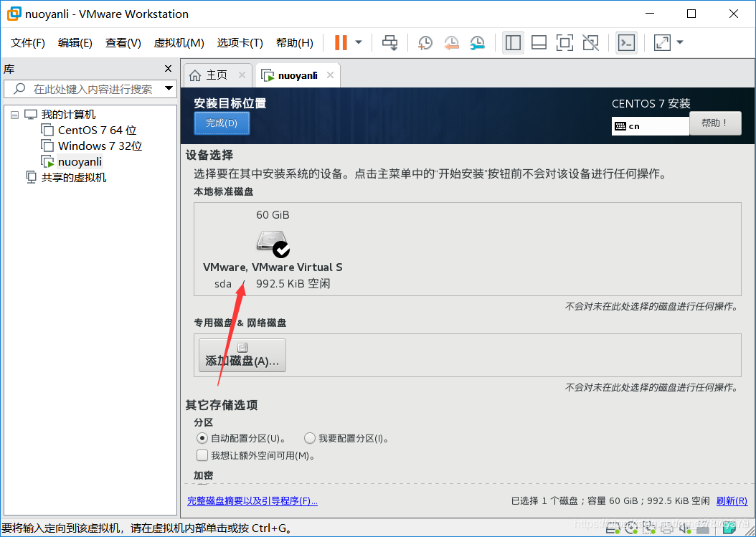
Task: Click the printer status bar icon
Action: tap(667, 529)
